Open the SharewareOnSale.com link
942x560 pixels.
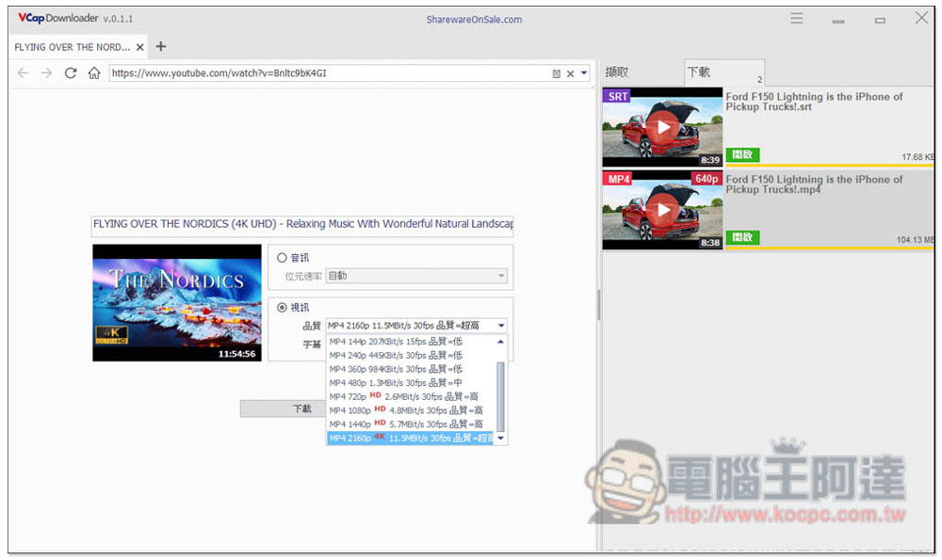coord(474,19)
